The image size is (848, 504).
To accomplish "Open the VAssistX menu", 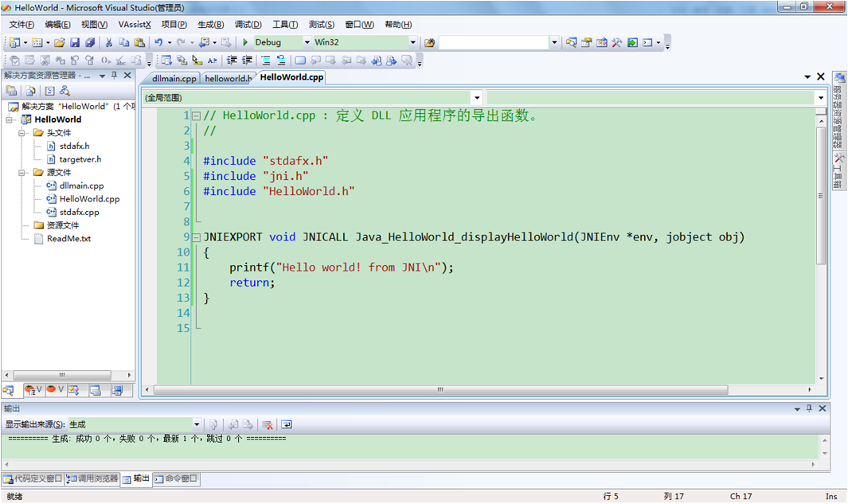I will [x=135, y=25].
